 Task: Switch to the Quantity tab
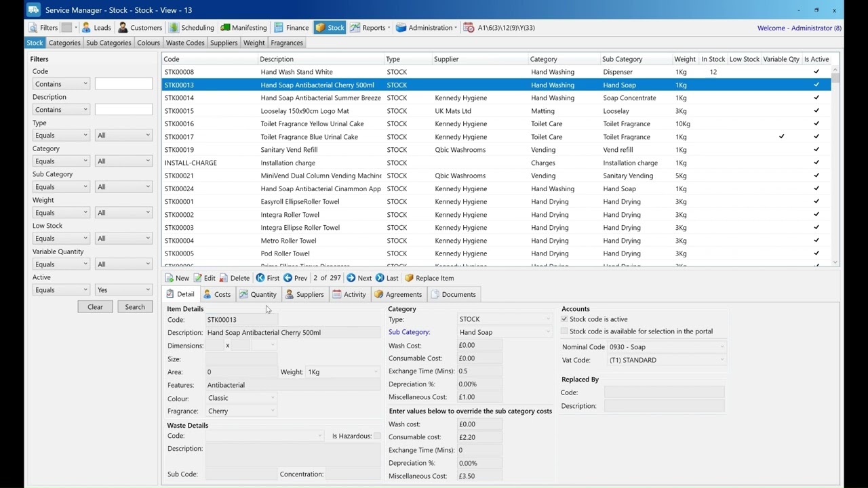pos(258,294)
